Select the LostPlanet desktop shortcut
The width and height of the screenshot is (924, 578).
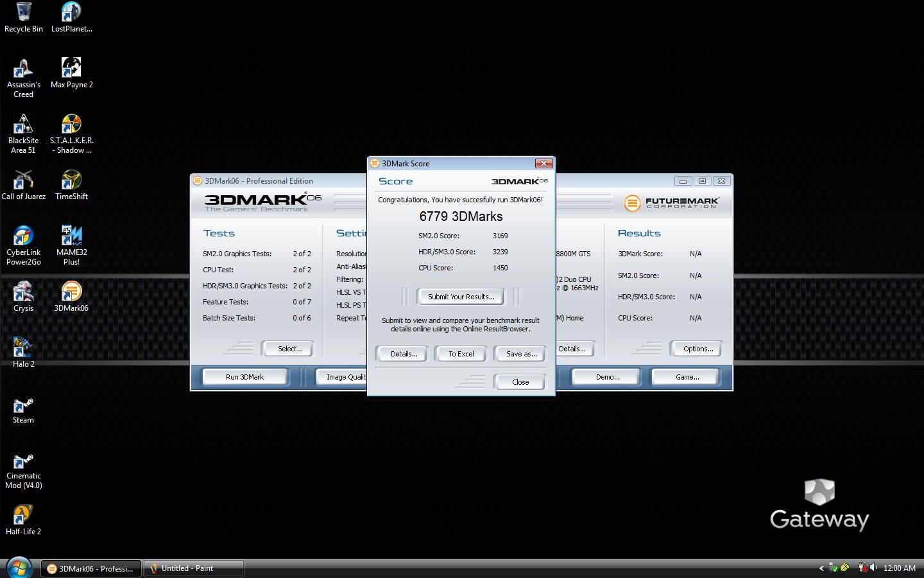pyautogui.click(x=71, y=17)
